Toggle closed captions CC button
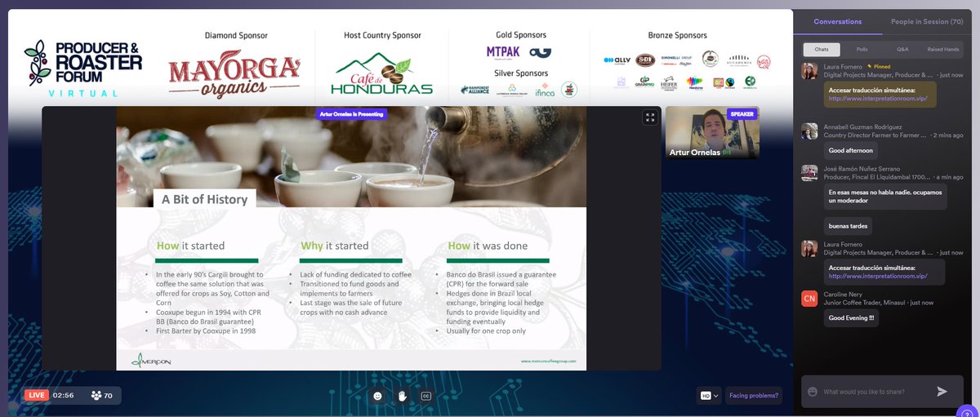980x417 pixels. click(x=425, y=396)
